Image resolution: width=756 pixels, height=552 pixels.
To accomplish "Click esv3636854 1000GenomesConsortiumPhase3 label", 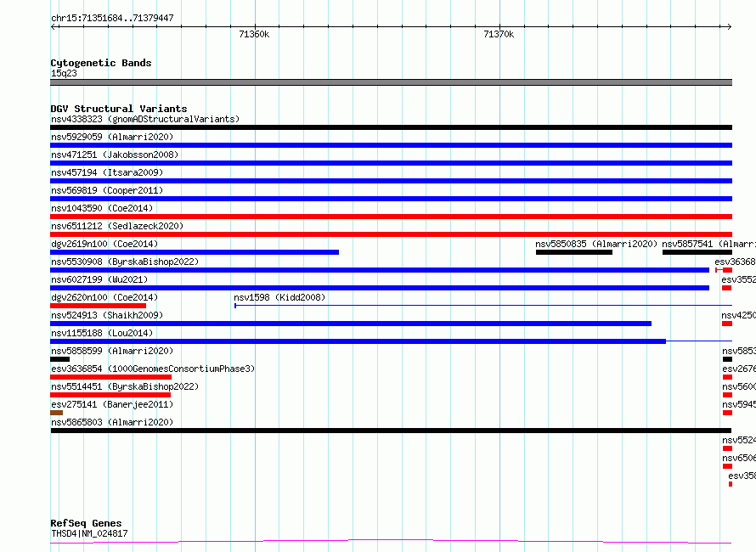I will [x=153, y=369].
